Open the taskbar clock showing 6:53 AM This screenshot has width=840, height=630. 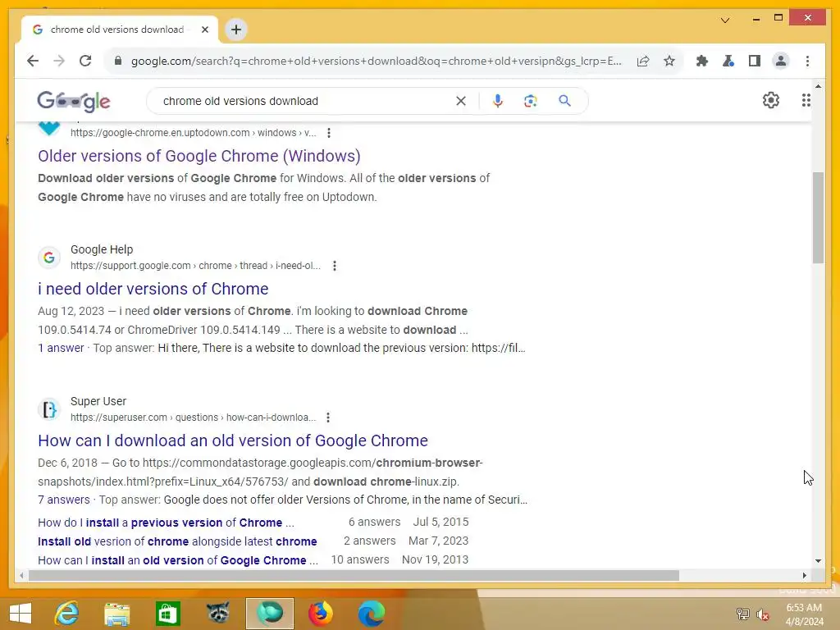804,614
